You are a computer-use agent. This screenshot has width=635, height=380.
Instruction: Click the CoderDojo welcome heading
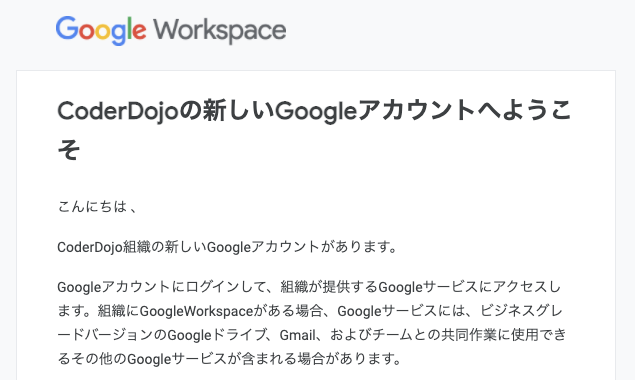click(314, 130)
